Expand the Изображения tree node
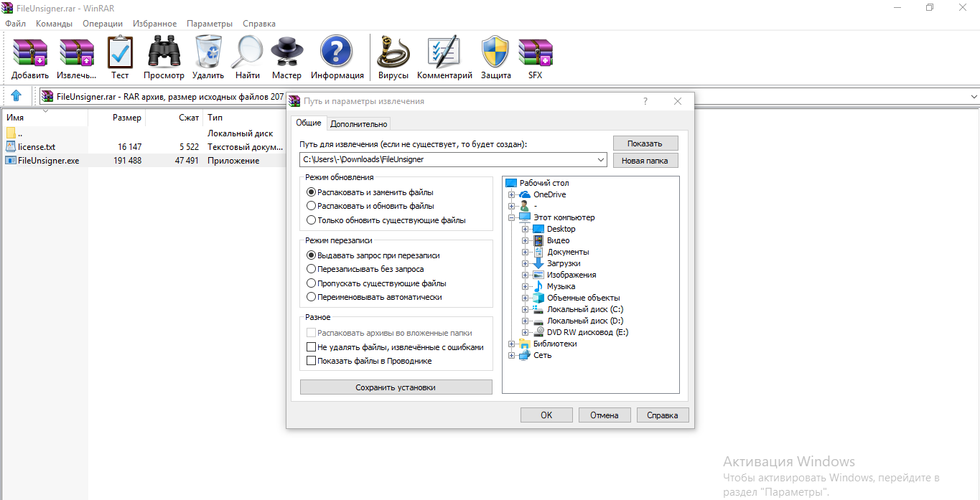 click(x=525, y=275)
